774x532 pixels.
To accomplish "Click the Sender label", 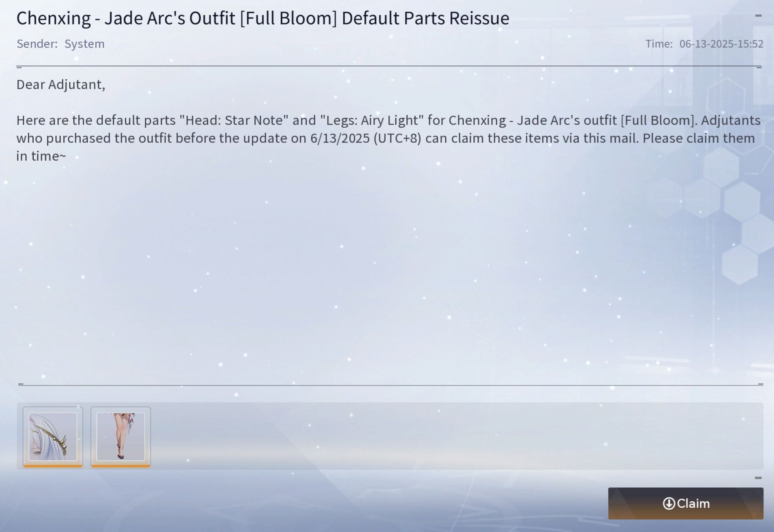I will 37,44.
